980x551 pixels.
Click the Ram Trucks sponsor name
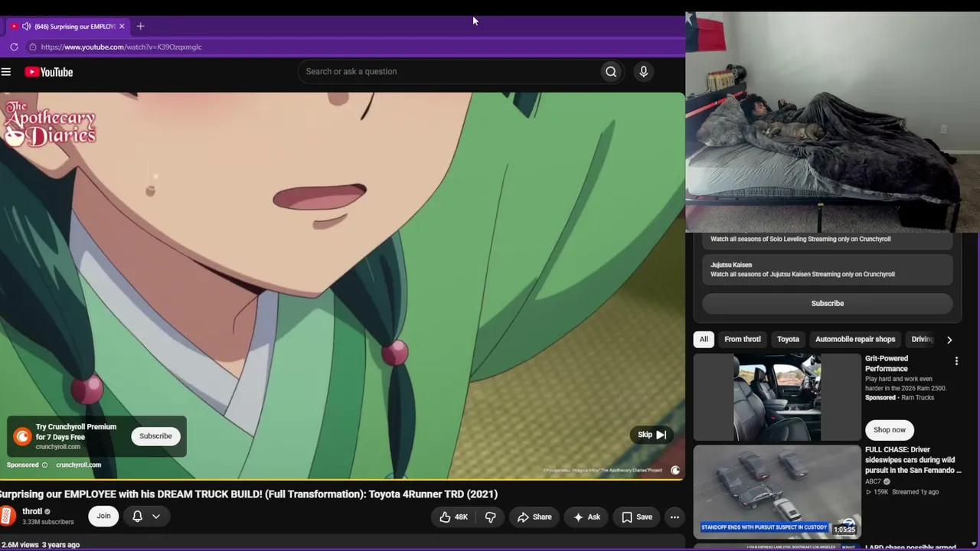coord(917,398)
